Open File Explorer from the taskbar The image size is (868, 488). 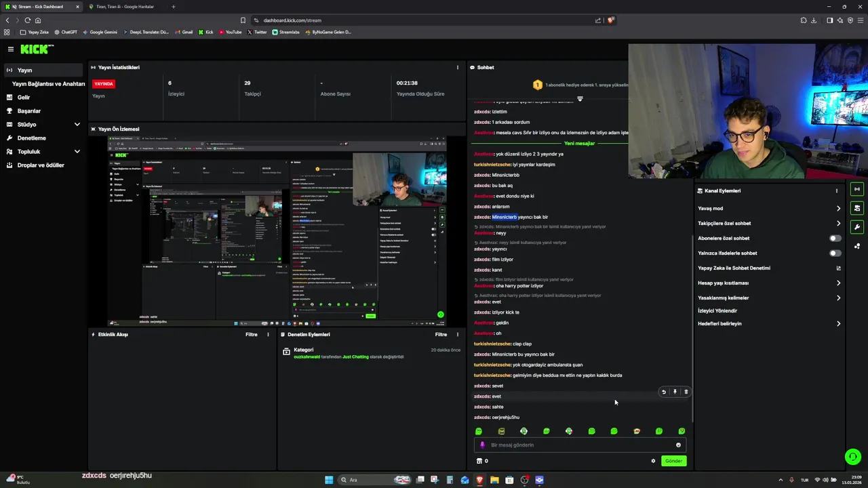coord(494,480)
